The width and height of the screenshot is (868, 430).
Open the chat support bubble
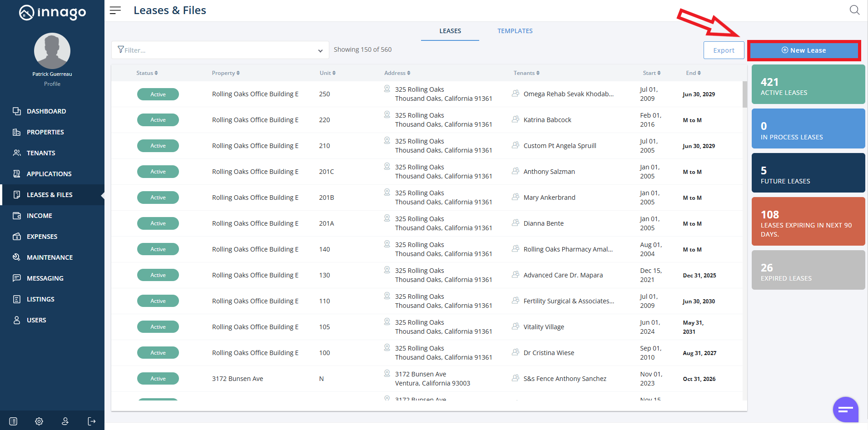click(x=845, y=410)
